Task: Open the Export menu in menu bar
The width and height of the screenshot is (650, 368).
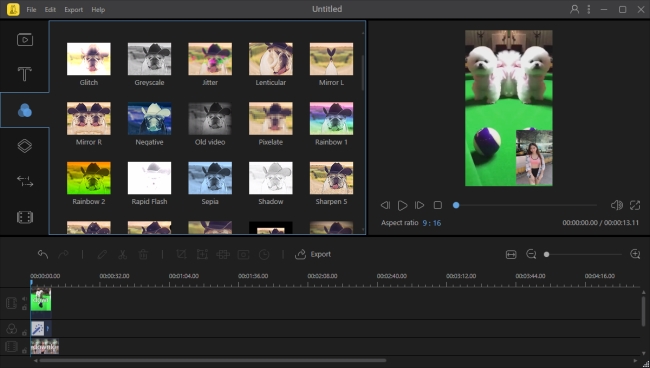Action: tap(73, 10)
